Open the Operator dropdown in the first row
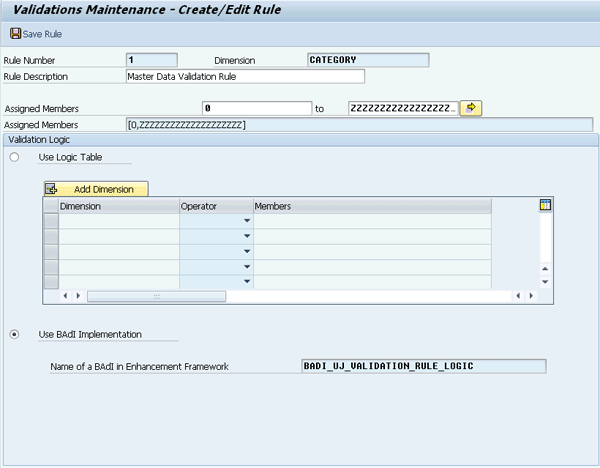The image size is (600, 468). [246, 221]
